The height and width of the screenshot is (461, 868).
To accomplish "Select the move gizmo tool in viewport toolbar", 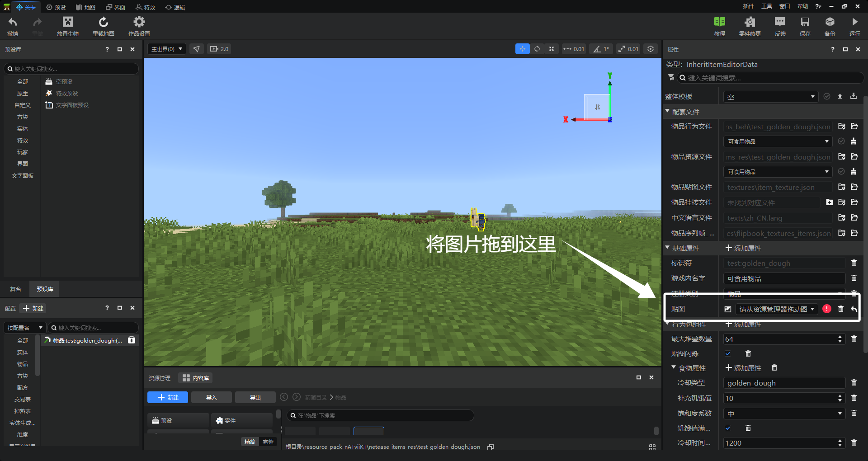I will coord(523,49).
